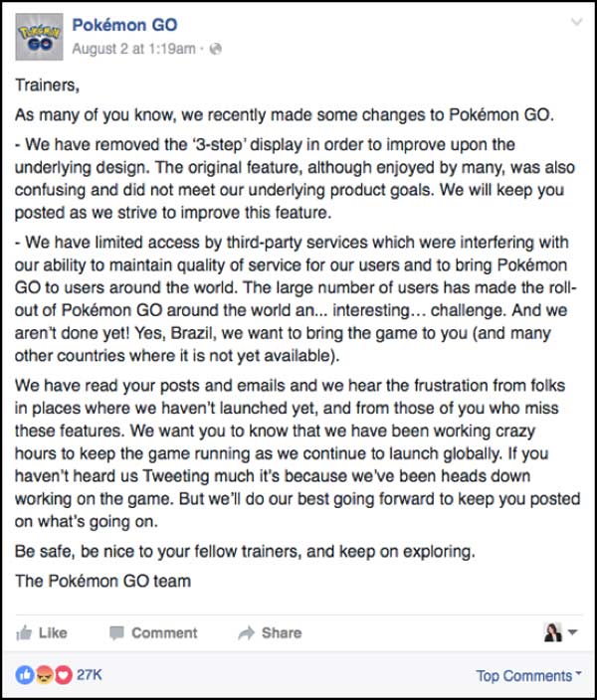Open the August 2 at 1:19am timestamp
The height and width of the screenshot is (700, 597).
(134, 48)
